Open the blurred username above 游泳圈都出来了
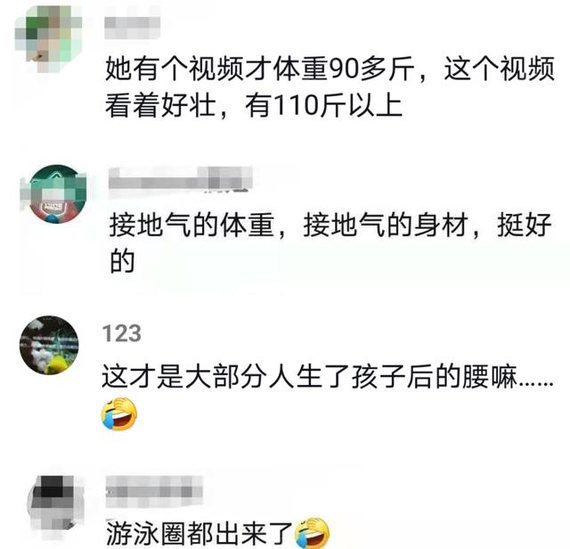 point(154,491)
